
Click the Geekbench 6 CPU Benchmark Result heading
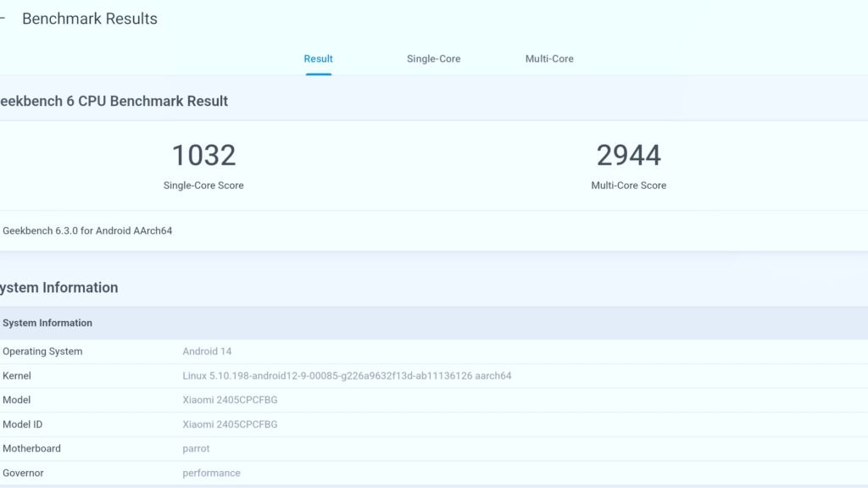click(x=114, y=101)
